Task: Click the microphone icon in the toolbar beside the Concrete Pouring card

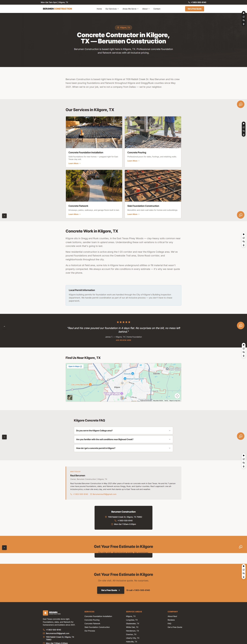Action: click(244, 135)
